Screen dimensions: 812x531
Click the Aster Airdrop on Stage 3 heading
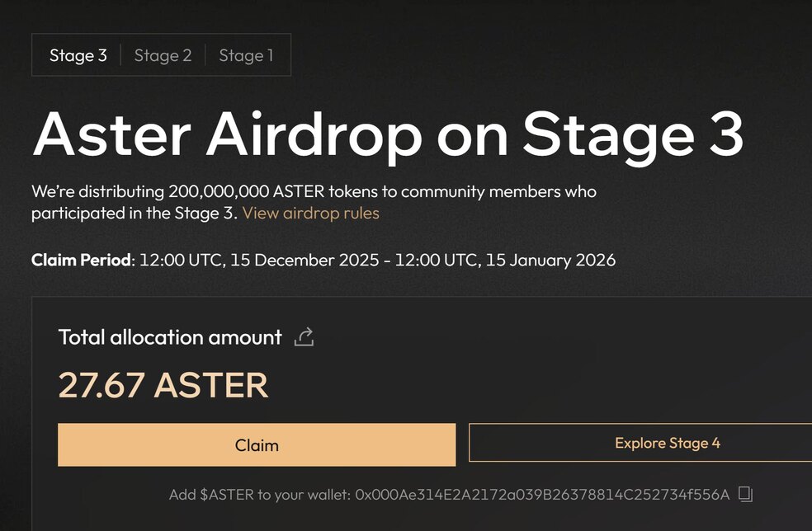click(x=388, y=132)
